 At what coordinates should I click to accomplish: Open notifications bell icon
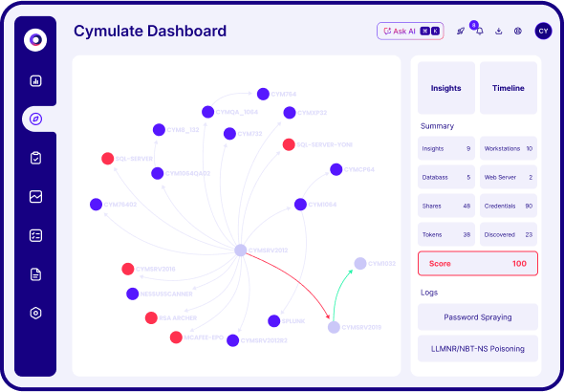point(480,32)
